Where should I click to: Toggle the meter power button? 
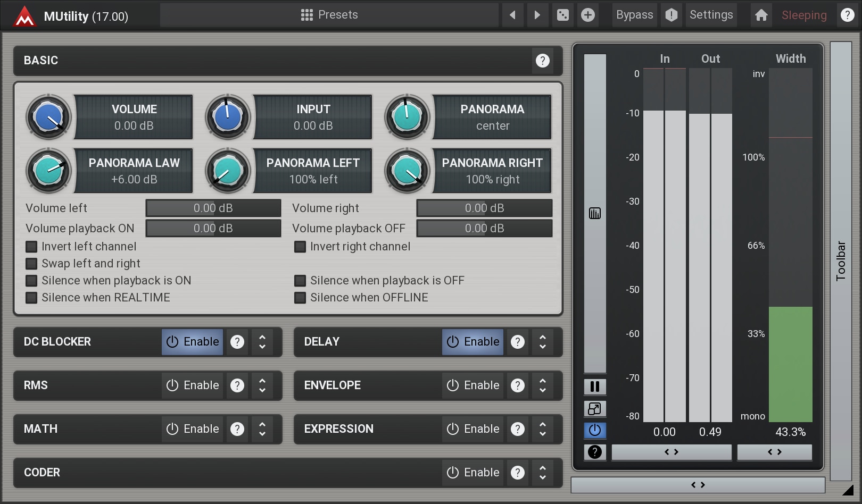[594, 430]
